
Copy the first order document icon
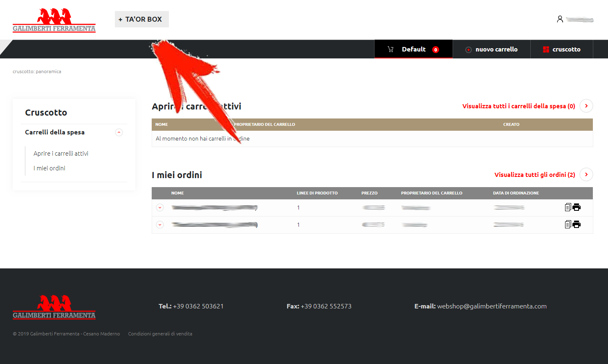click(x=568, y=207)
